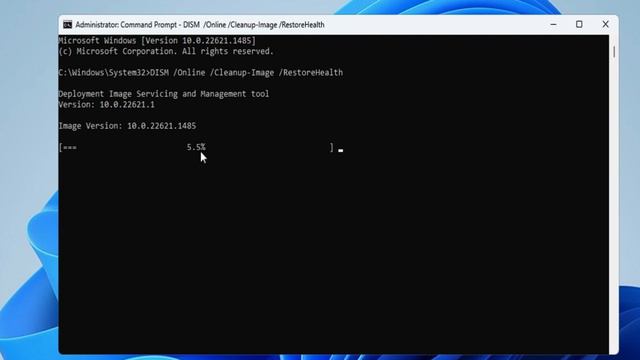This screenshot has width=640, height=360.
Task: Click the progress bar '[===' start
Action: point(68,147)
